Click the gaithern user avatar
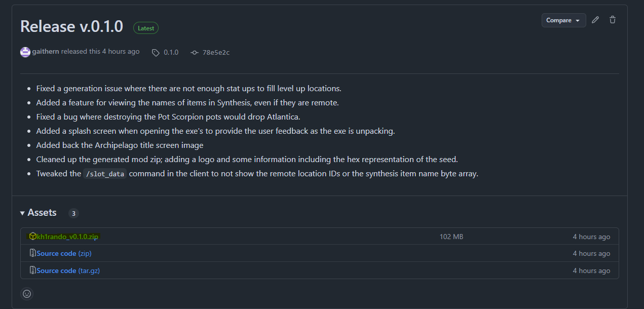Viewport: 644px width, 309px height. (x=25, y=52)
